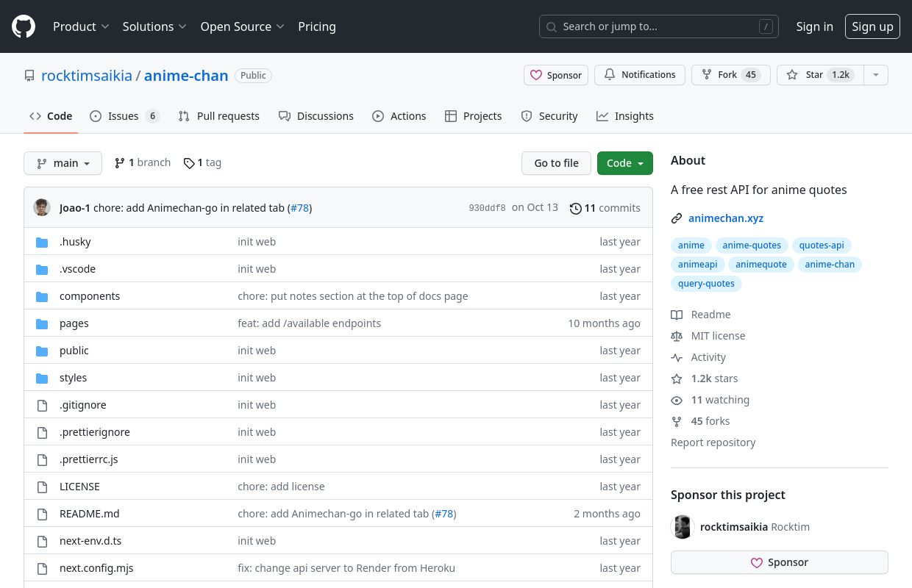Open the .prettierrc.js file

[x=89, y=459]
